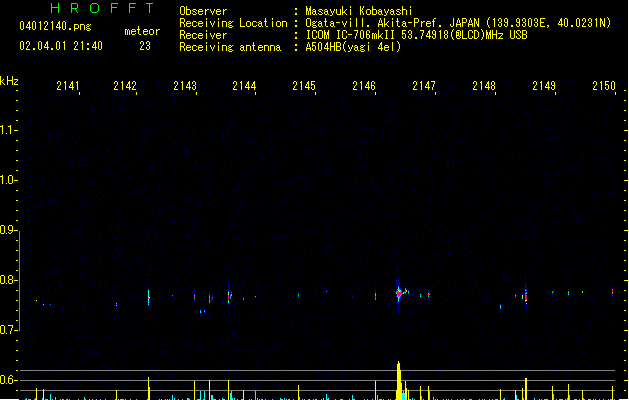Click the meteor count 23
This screenshot has height=400, width=629.
145,46
